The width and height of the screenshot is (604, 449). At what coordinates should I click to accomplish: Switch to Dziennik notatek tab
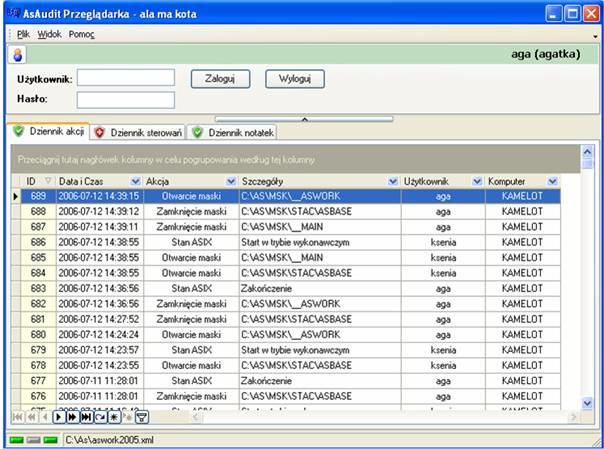[233, 132]
